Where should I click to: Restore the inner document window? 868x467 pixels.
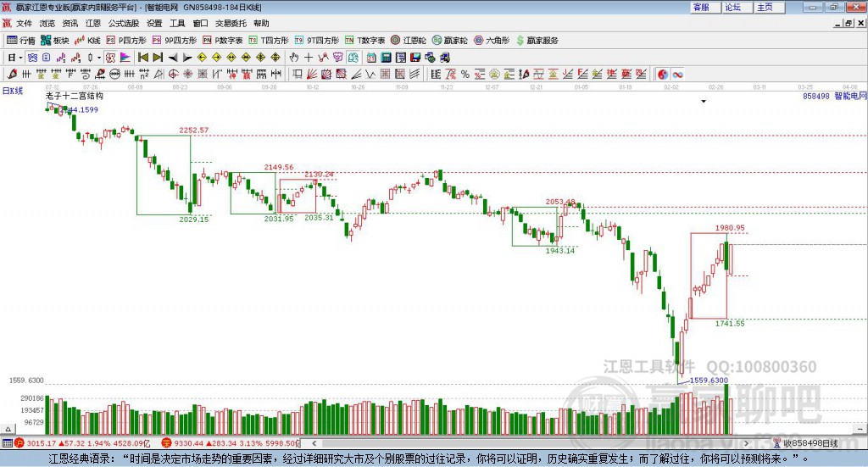(x=849, y=23)
